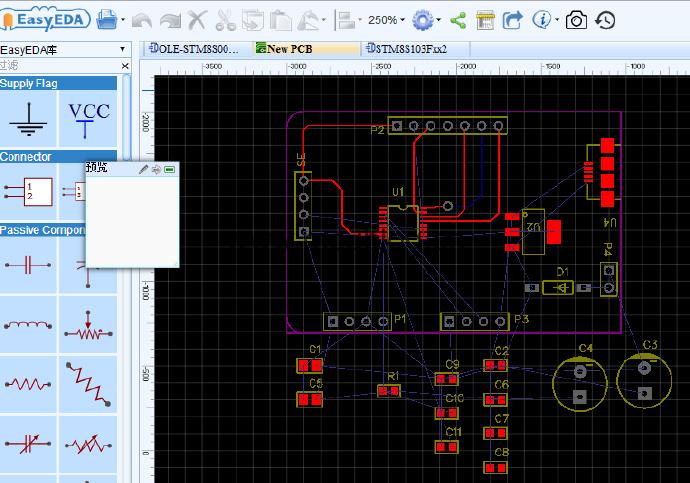The image size is (690, 483).
Task: Click the filter input field
Action: coord(59,66)
